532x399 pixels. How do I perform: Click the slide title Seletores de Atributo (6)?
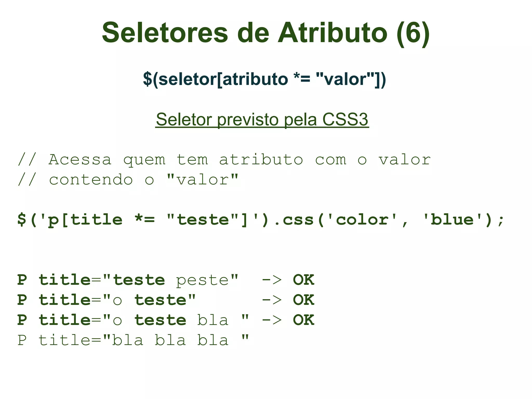[x=266, y=33]
